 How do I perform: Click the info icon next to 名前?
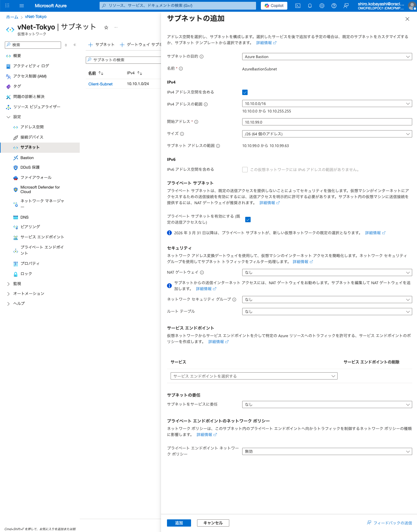[181, 69]
